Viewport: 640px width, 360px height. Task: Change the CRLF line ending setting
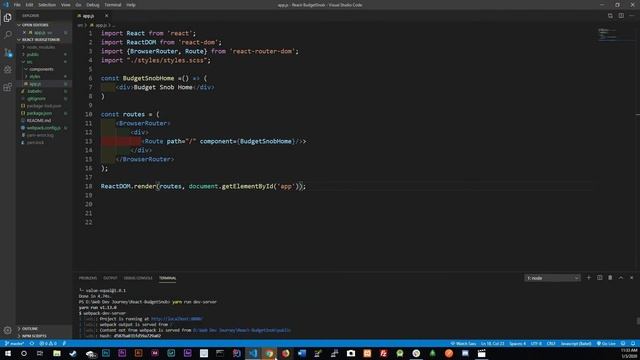tap(551, 343)
